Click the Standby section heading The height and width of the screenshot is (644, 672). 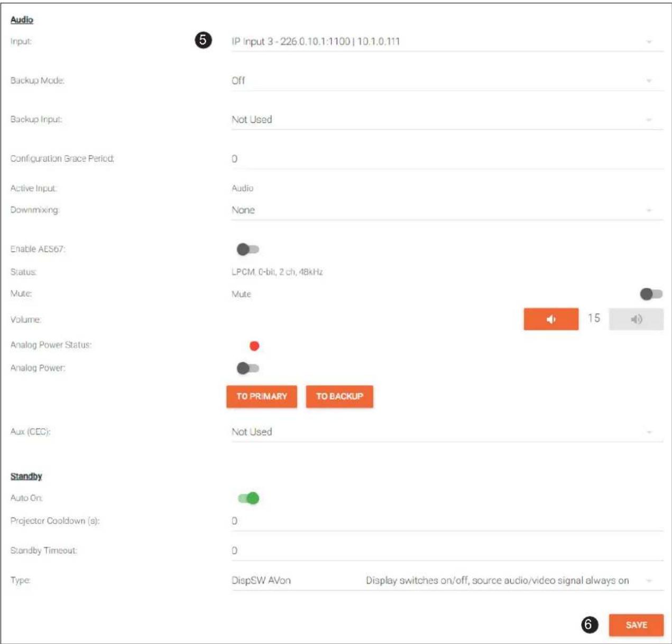26,476
